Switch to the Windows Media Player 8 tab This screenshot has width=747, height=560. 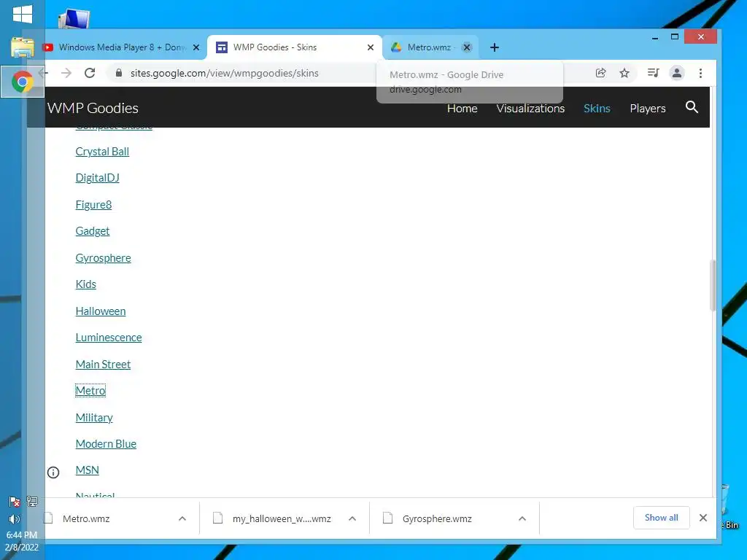coord(122,47)
